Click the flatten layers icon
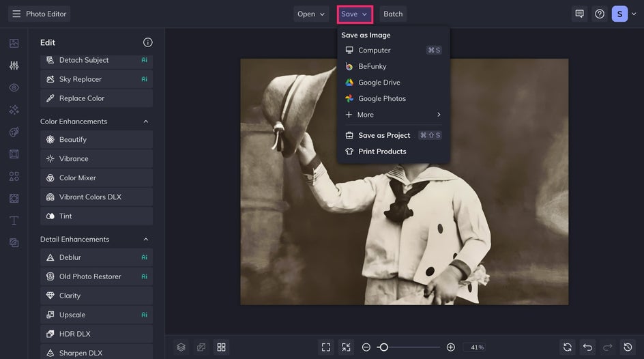The width and height of the screenshot is (644, 359). (x=201, y=347)
